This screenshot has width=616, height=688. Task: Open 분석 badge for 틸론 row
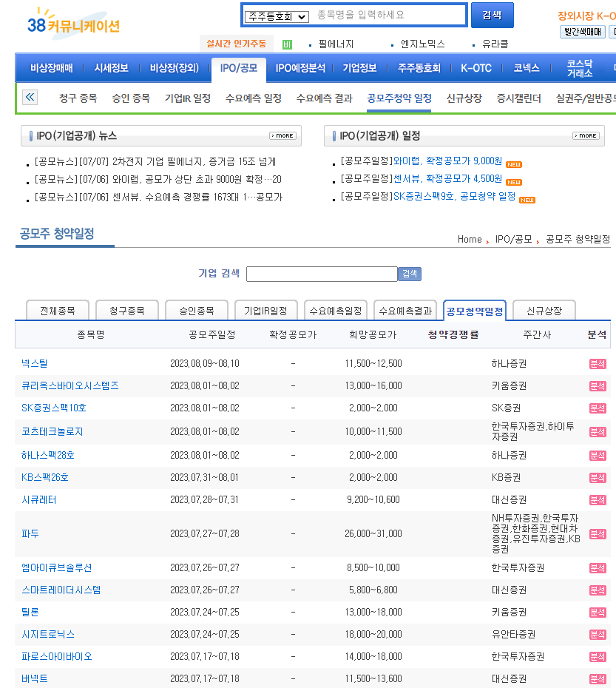coord(598,612)
